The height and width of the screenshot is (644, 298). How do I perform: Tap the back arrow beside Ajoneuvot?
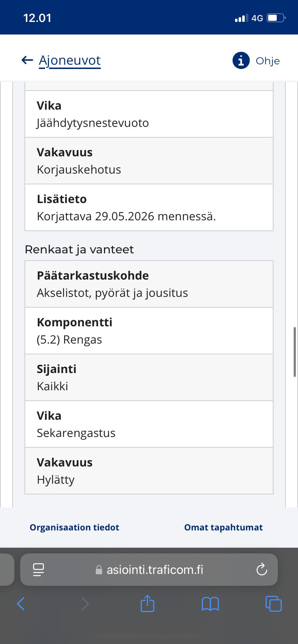pos(27,60)
